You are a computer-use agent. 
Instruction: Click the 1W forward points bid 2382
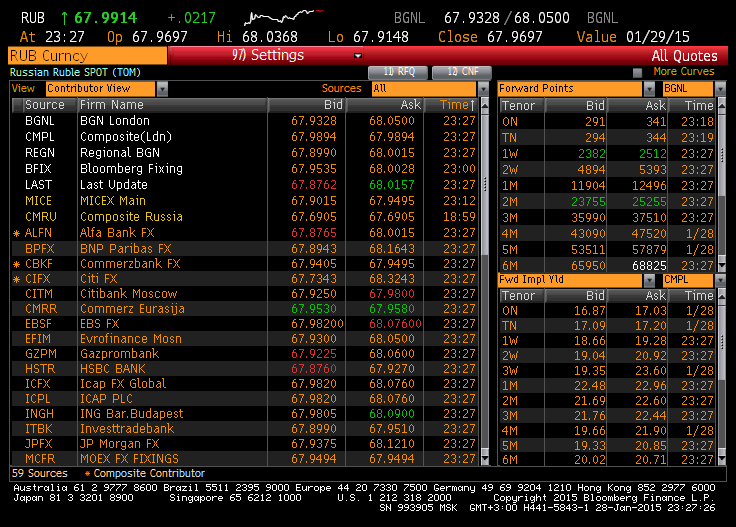591,154
